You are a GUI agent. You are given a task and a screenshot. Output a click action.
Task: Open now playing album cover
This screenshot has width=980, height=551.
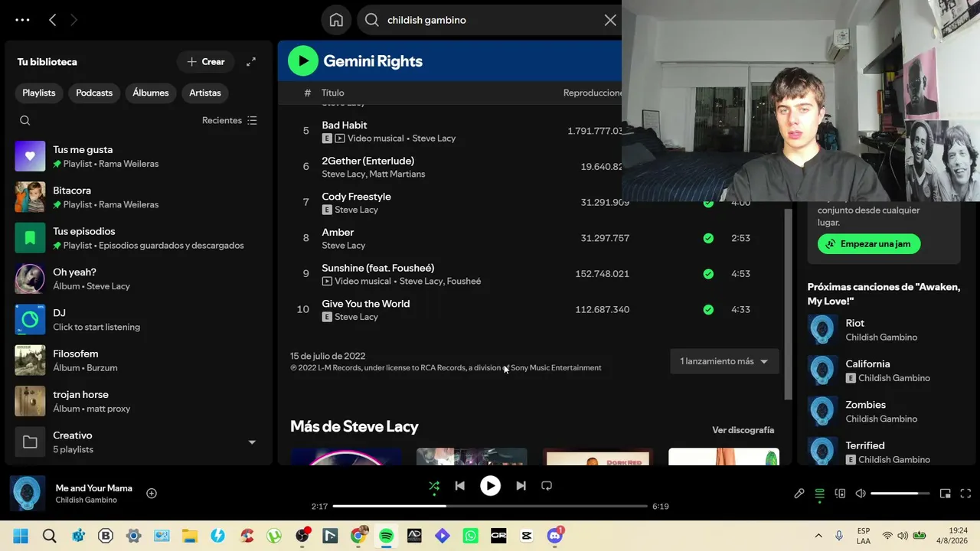[x=28, y=494]
